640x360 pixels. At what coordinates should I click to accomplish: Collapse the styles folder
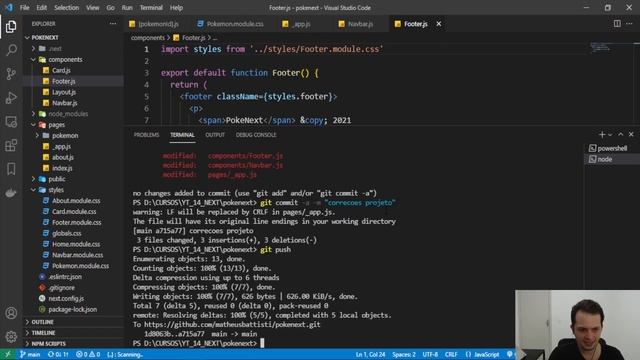pyautogui.click(x=33, y=190)
